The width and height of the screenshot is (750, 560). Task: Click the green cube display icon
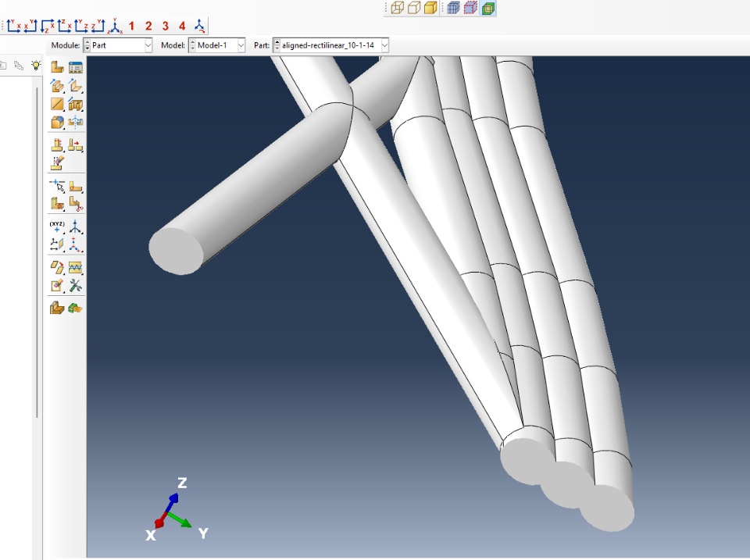pyautogui.click(x=487, y=8)
